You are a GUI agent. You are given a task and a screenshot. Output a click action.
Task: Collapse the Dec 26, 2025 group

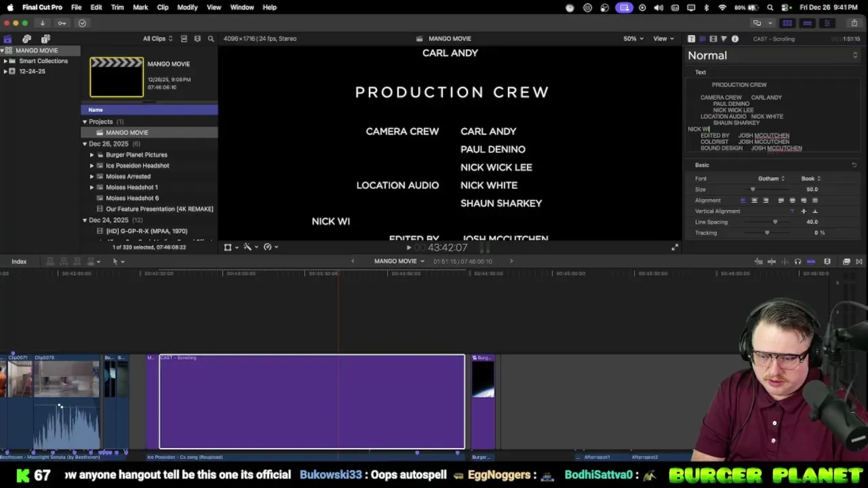tap(85, 144)
